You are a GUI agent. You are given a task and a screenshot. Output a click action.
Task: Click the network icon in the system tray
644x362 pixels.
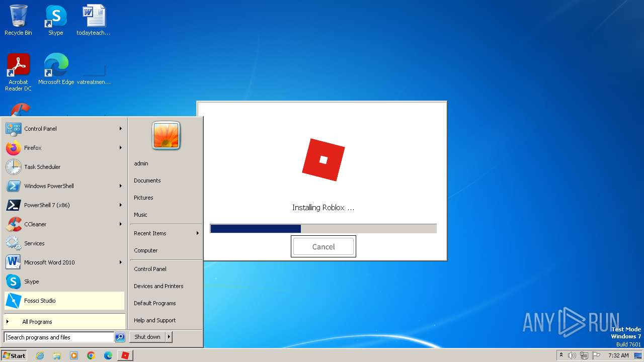[584, 355]
